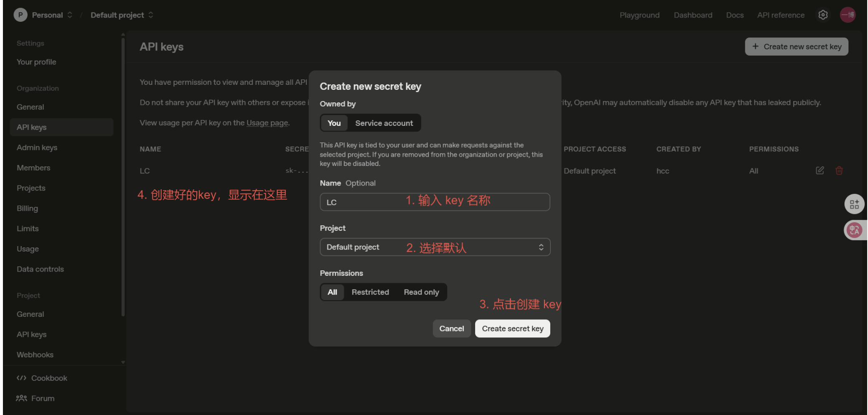Open Docs from top navigation
Image resolution: width=868 pixels, height=415 pixels.
click(734, 15)
